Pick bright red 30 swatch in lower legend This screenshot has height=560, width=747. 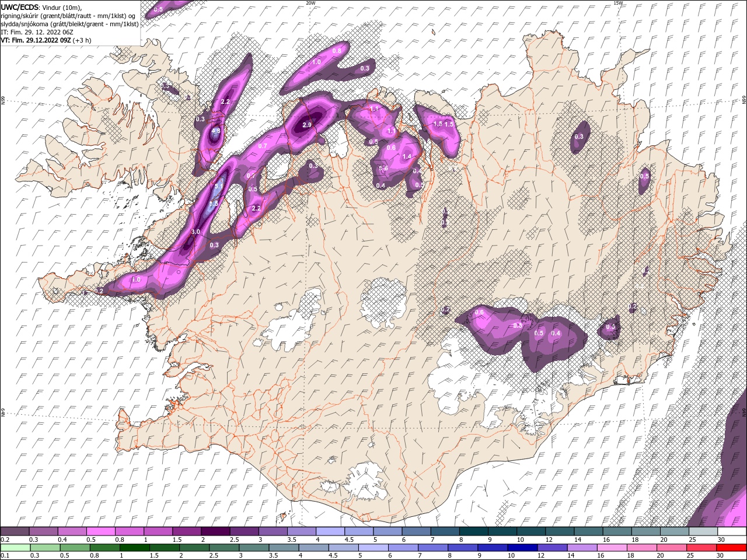click(732, 548)
